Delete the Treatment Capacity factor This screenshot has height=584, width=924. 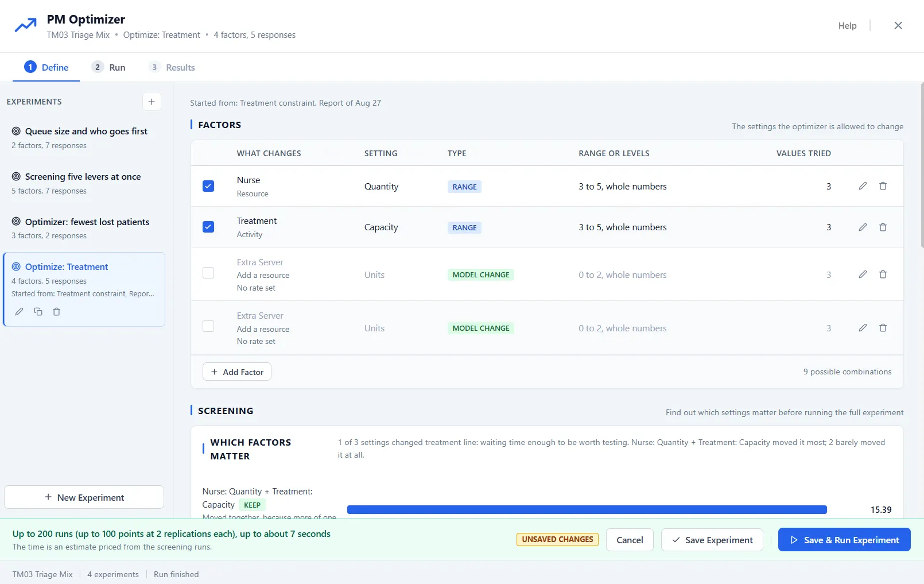[883, 227]
